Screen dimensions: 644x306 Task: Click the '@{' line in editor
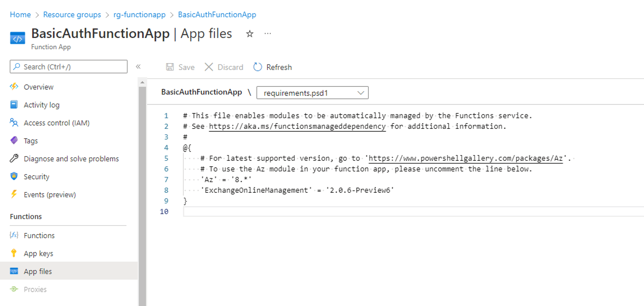coord(187,147)
